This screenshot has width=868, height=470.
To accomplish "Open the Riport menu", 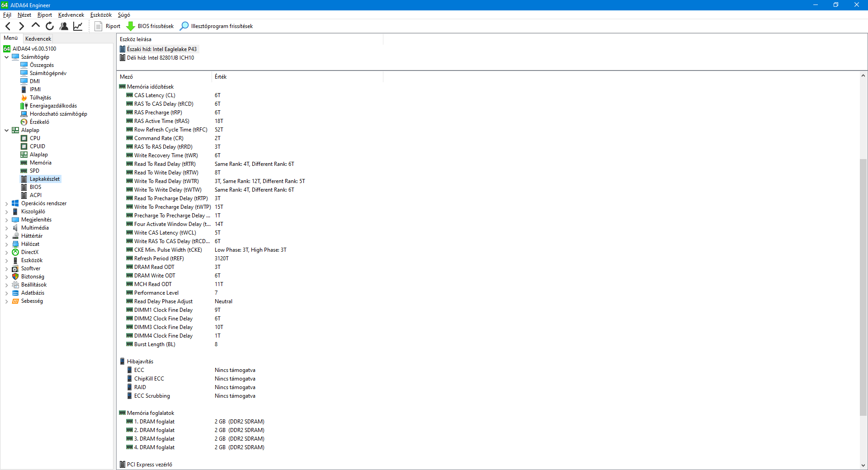I will (45, 15).
